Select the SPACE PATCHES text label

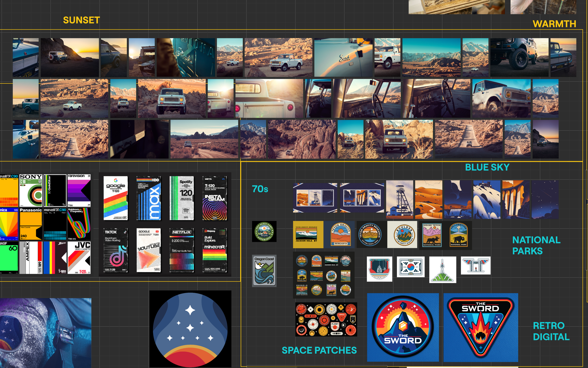pyautogui.click(x=319, y=350)
